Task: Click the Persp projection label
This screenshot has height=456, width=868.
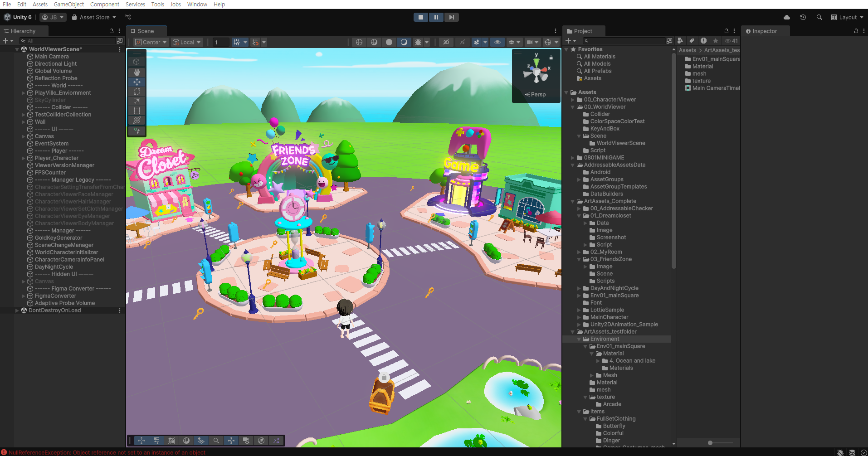Action: coord(538,94)
